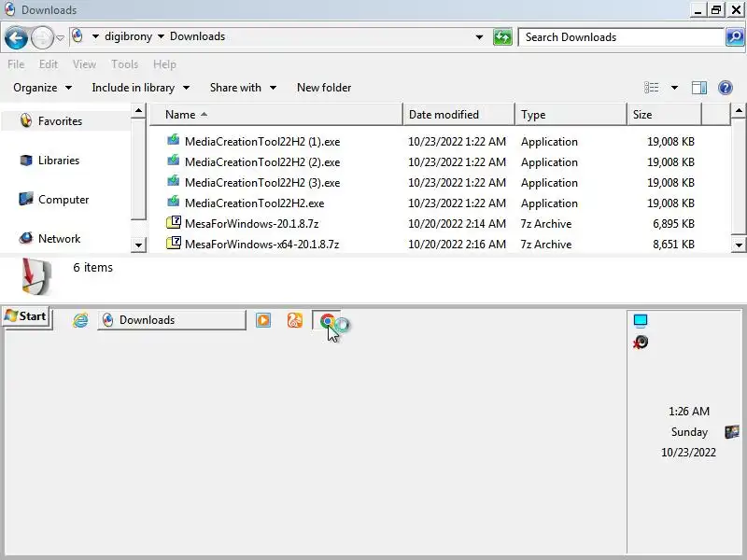
Task: Sort files by Date modified column
Action: [458, 115]
